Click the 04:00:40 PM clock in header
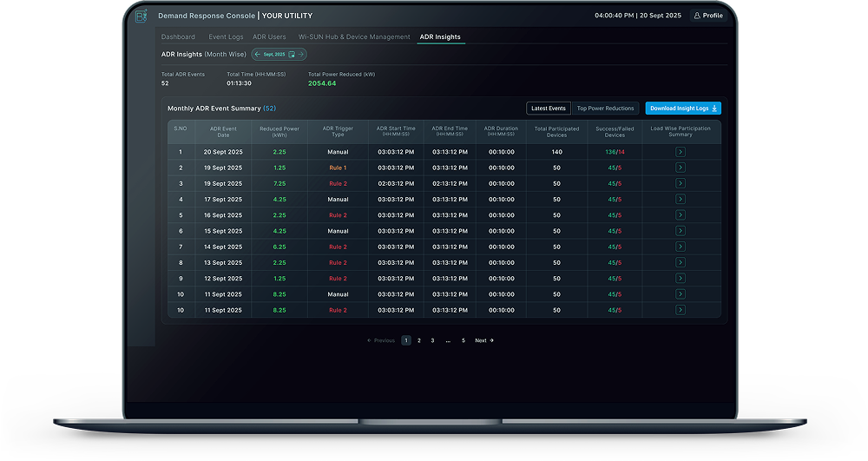This screenshot has height=461, width=868. pos(614,16)
